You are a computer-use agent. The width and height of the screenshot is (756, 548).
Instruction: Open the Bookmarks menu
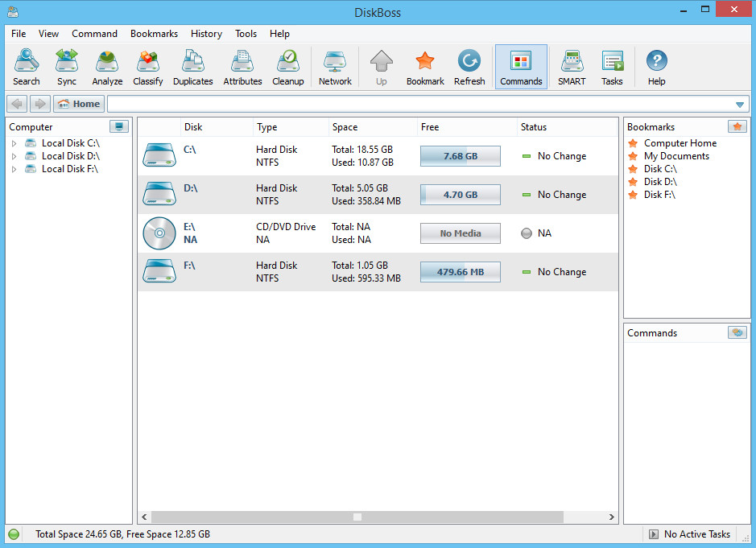(x=154, y=34)
